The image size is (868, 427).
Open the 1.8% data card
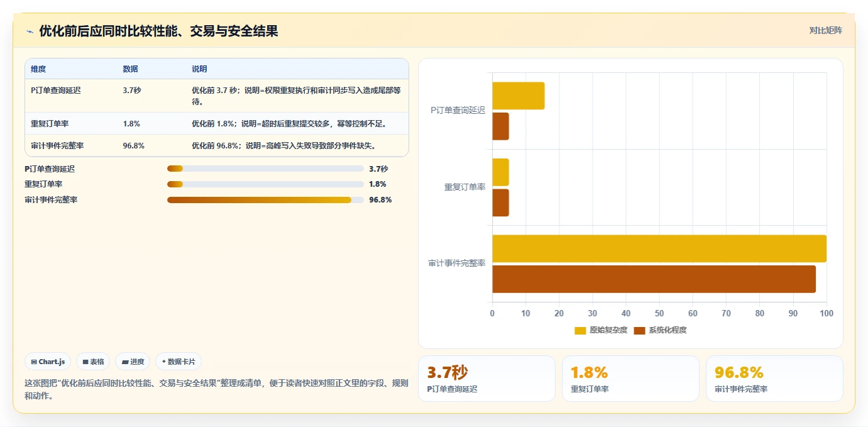[630, 379]
